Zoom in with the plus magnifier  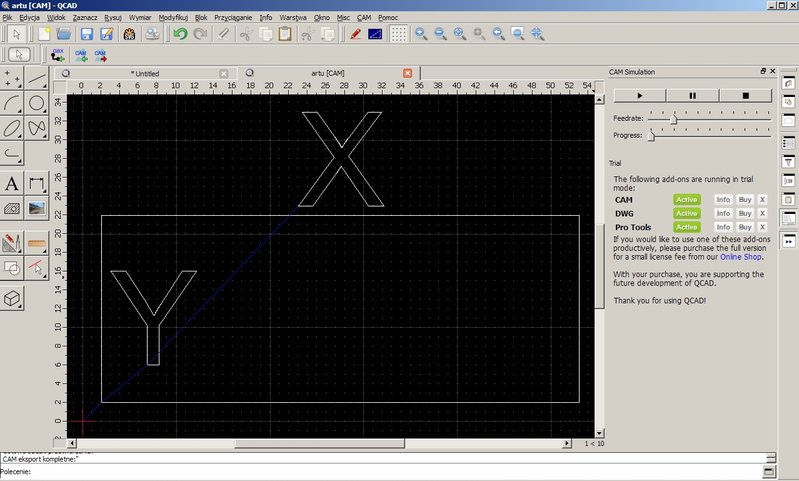click(421, 34)
